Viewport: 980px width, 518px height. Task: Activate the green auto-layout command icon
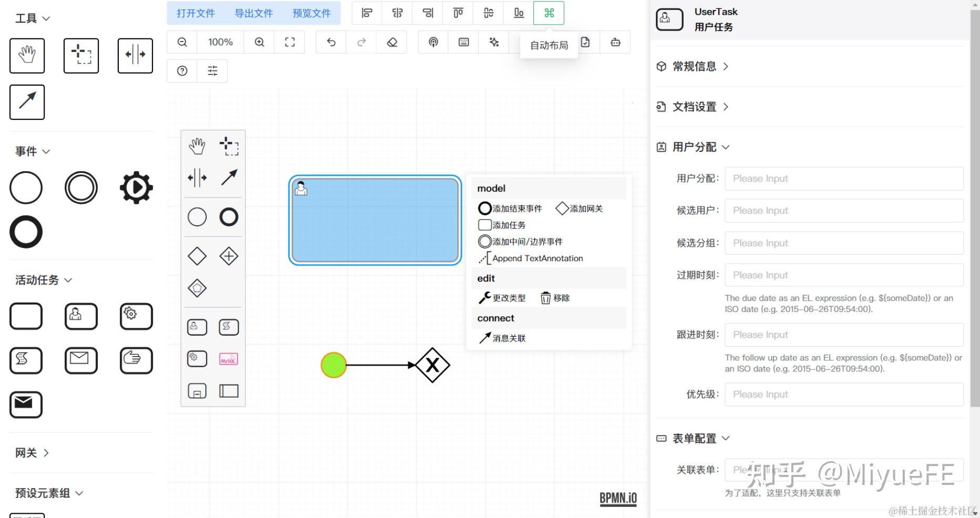pyautogui.click(x=549, y=13)
